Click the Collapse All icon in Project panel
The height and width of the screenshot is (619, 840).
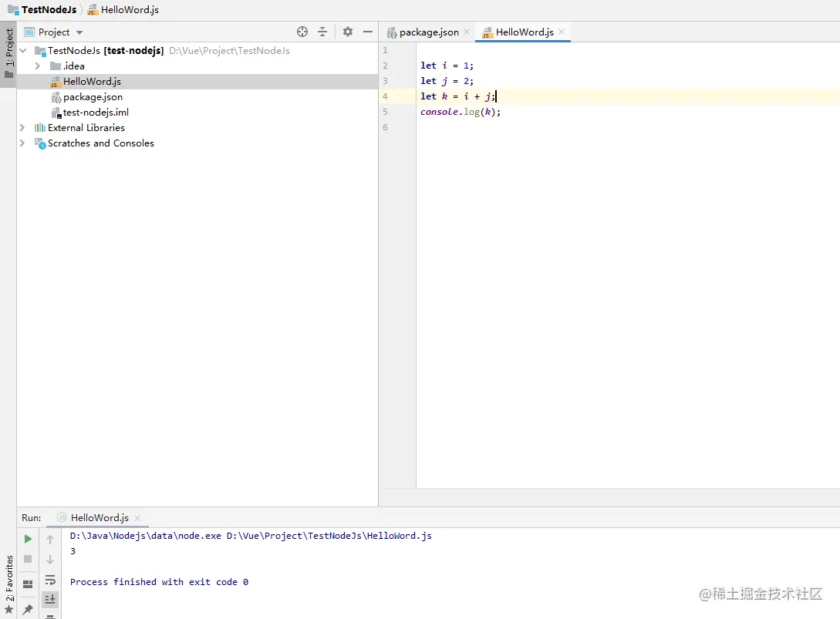[x=322, y=32]
